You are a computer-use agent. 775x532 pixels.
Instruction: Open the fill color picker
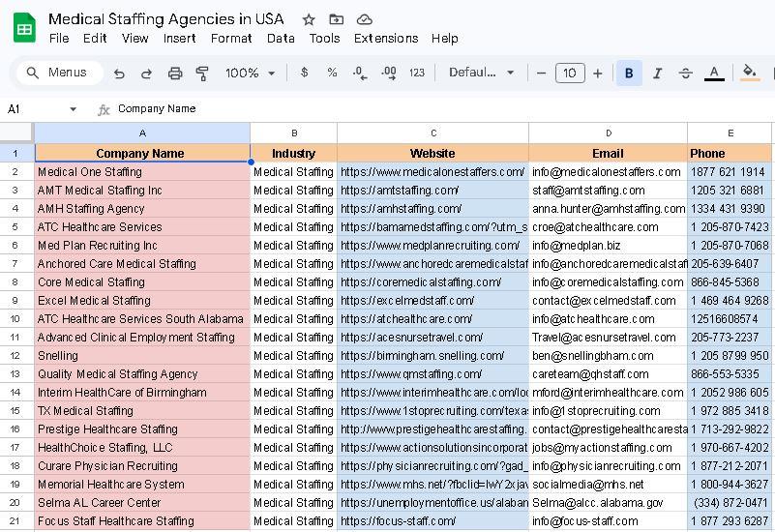click(x=750, y=74)
